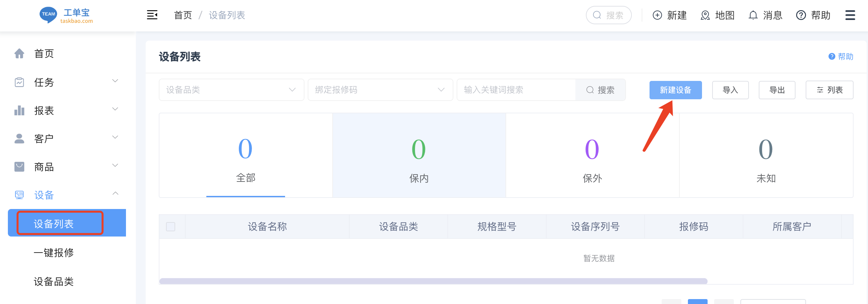The width and height of the screenshot is (868, 304).
Task: Tick the select-all checkbox in table header
Action: (x=171, y=227)
